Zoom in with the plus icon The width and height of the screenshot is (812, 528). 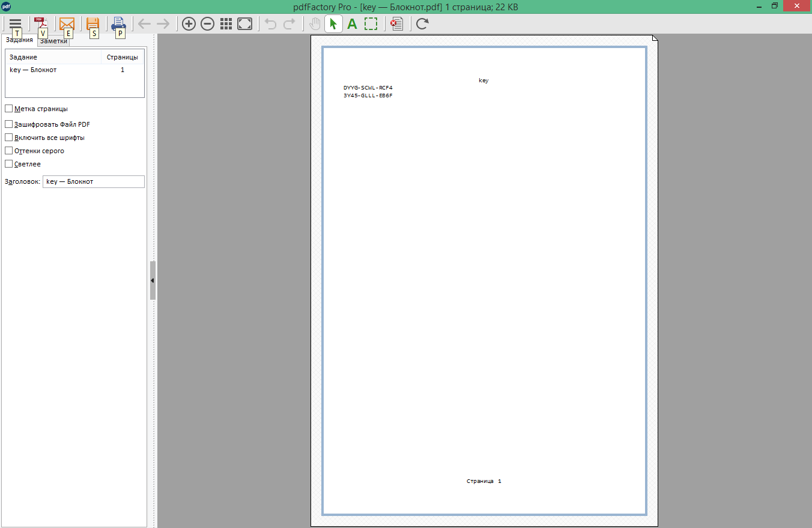(x=189, y=23)
